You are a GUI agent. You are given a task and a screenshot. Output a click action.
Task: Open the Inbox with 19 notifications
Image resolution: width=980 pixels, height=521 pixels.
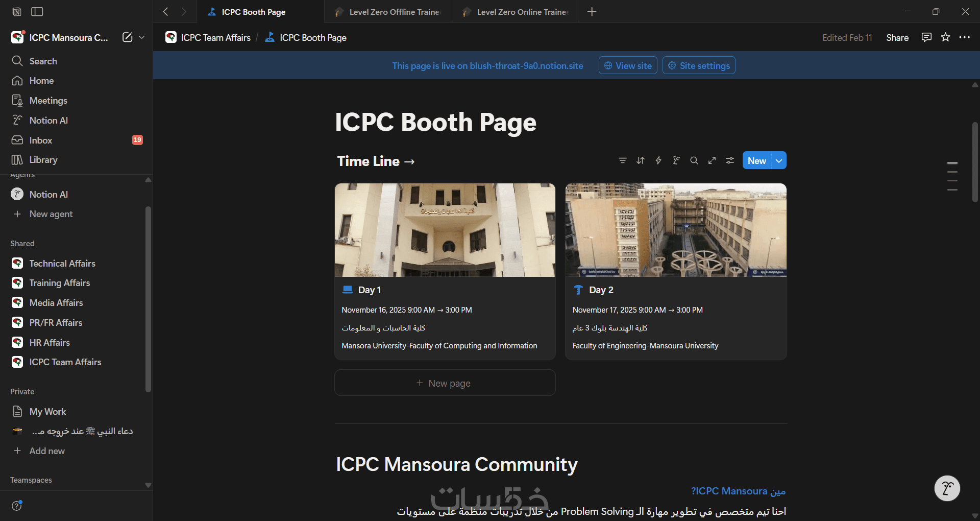coord(77,140)
